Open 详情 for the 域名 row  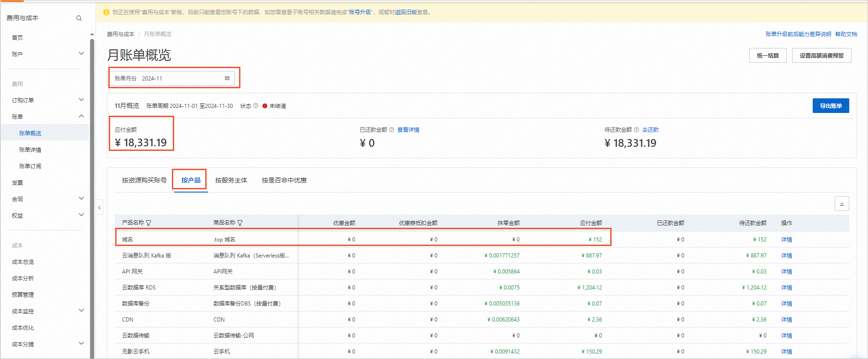[787, 240]
